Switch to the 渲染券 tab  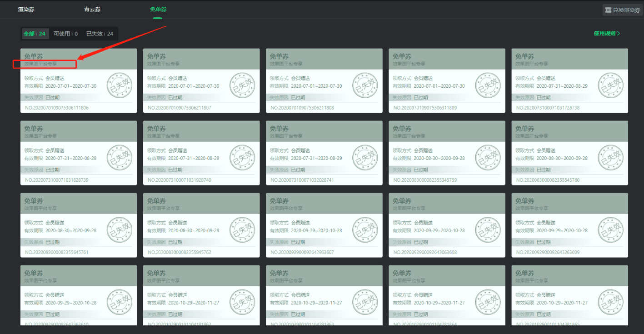(26, 9)
